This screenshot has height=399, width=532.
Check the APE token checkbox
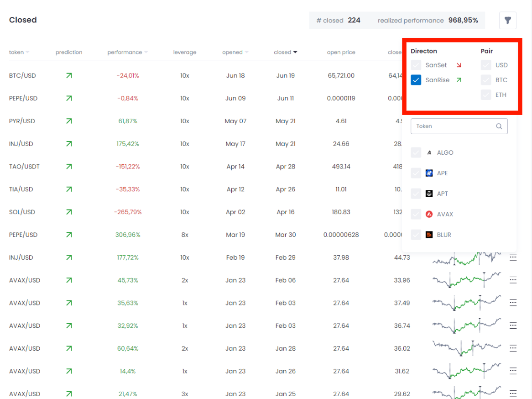pyautogui.click(x=416, y=173)
